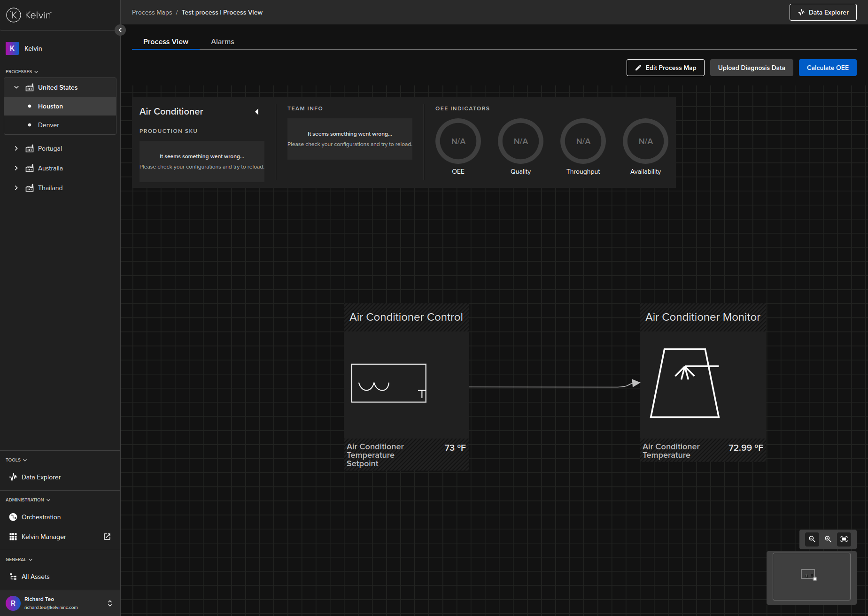Select the Orchestration icon in Administration
The height and width of the screenshot is (616, 868).
tap(13, 517)
